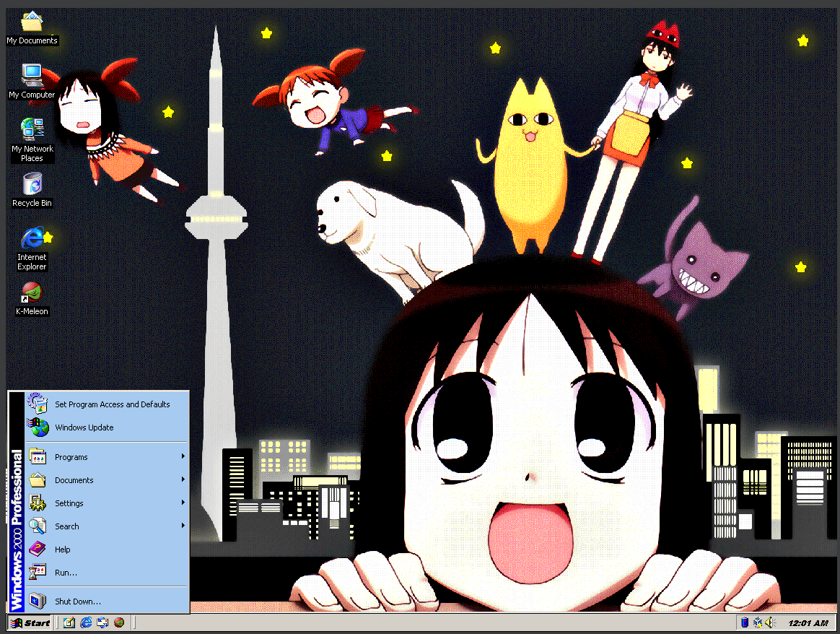The width and height of the screenshot is (840, 634).
Task: Launch Internet Explorer from the quick launch bar
Action: pos(86,622)
